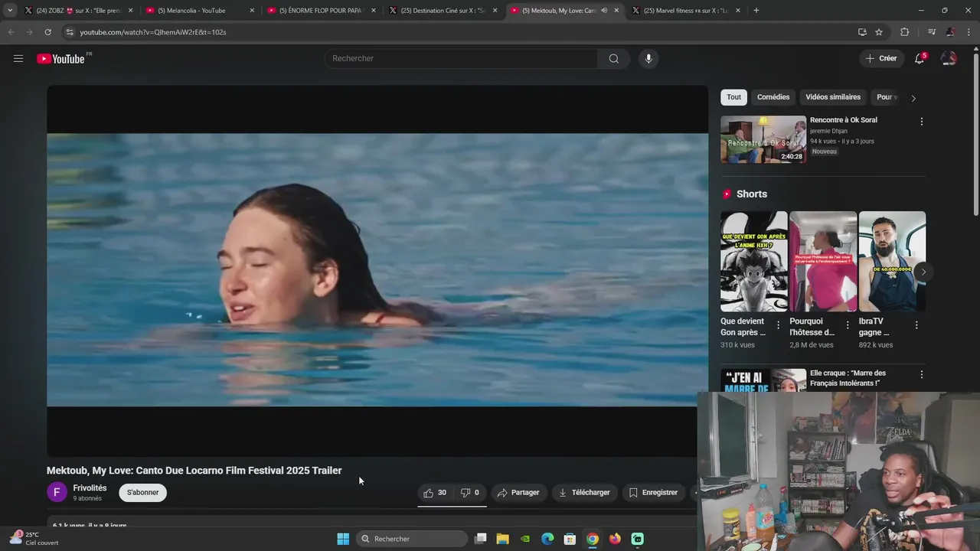Open the YouTube account avatar menu
Image resolution: width=980 pixels, height=551 pixels.
[949, 58]
